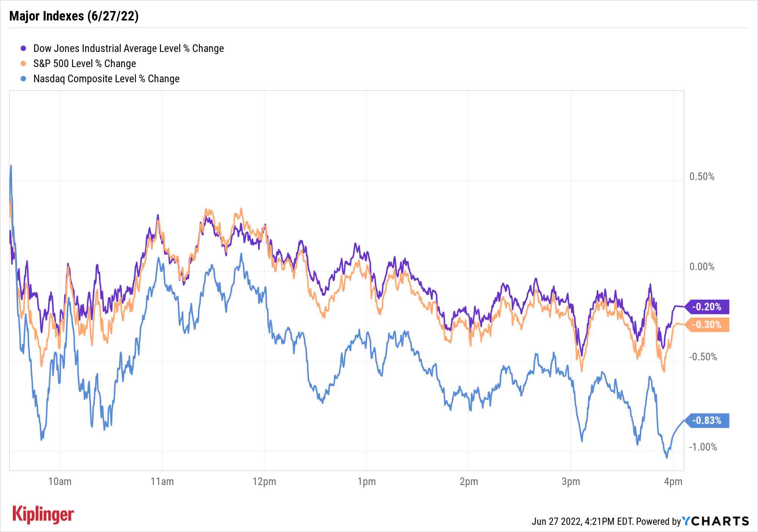Image resolution: width=758 pixels, height=532 pixels.
Task: Click the Jun 27 2022 timestamp text
Action: click(582, 521)
